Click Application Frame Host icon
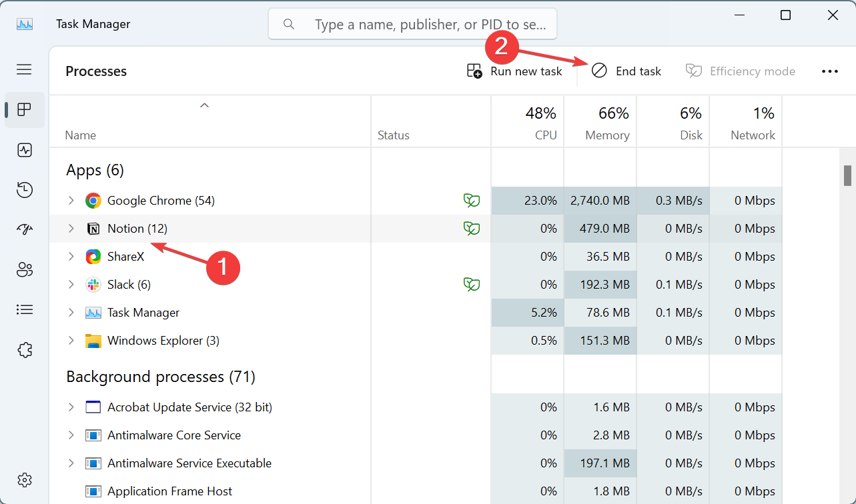This screenshot has height=504, width=856. (x=93, y=491)
